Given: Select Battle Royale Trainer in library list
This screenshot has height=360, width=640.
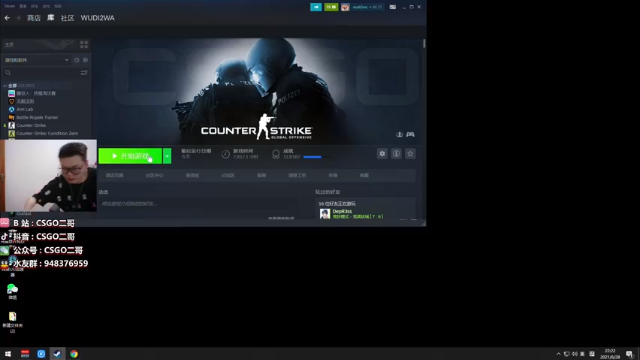Looking at the screenshot, I should coord(37,117).
